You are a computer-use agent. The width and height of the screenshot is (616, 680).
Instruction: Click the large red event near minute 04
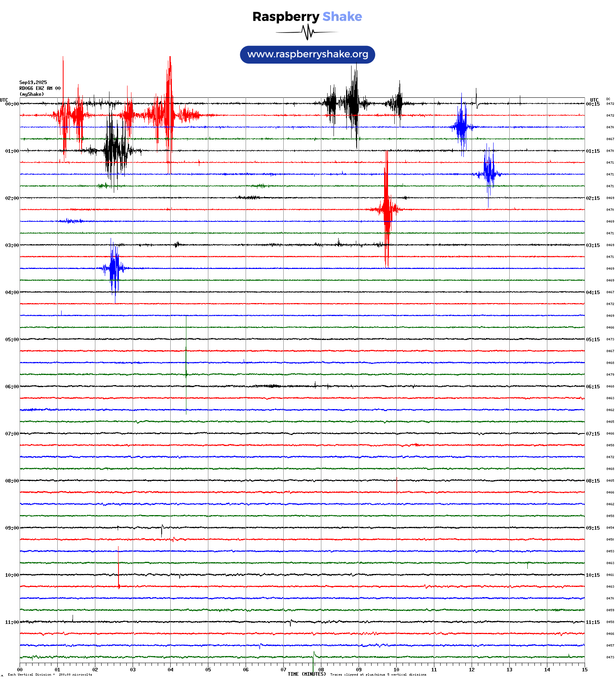[169, 114]
